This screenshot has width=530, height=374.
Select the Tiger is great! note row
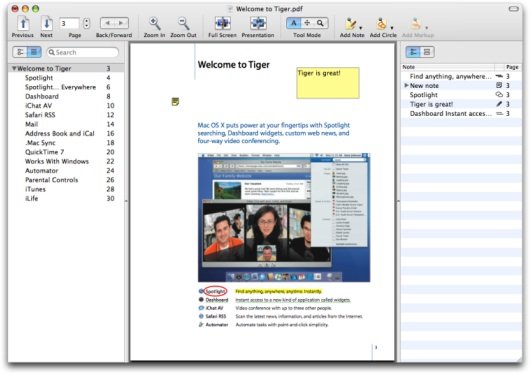tap(461, 104)
